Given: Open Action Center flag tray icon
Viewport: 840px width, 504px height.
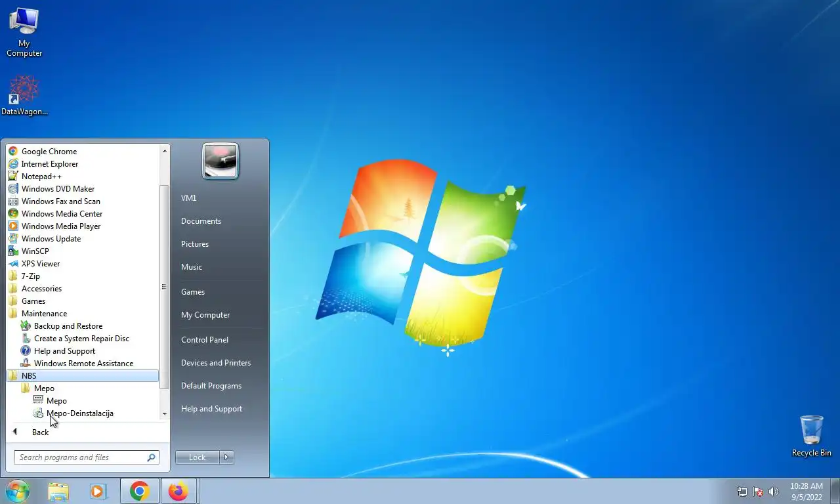Looking at the screenshot, I should pyautogui.click(x=758, y=492).
